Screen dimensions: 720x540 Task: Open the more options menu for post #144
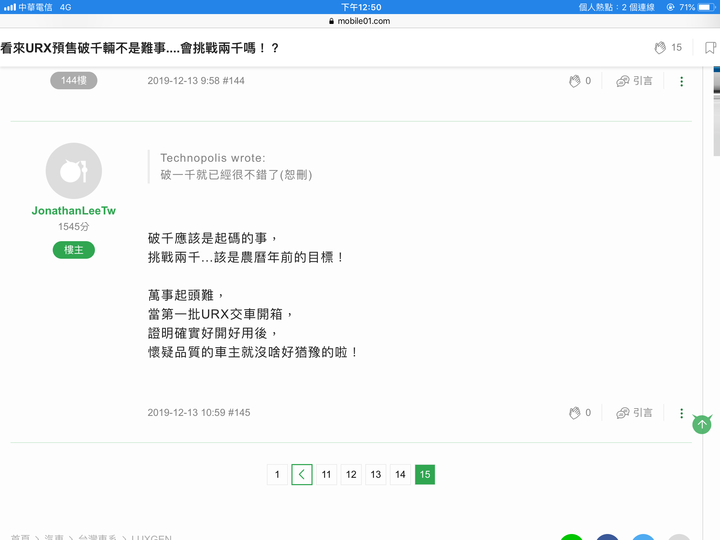point(681,81)
